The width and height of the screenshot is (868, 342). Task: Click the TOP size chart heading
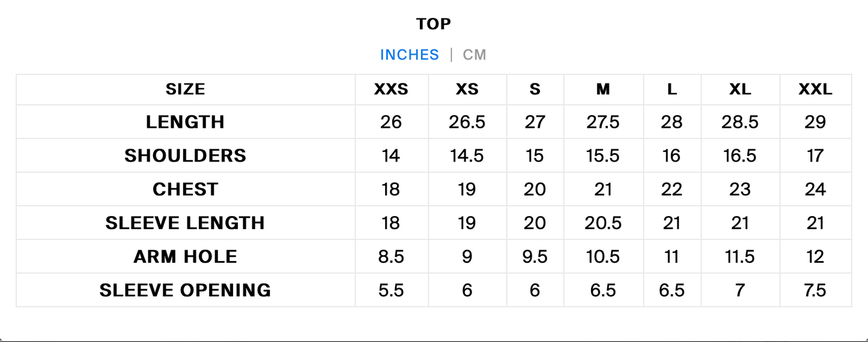coord(434,24)
